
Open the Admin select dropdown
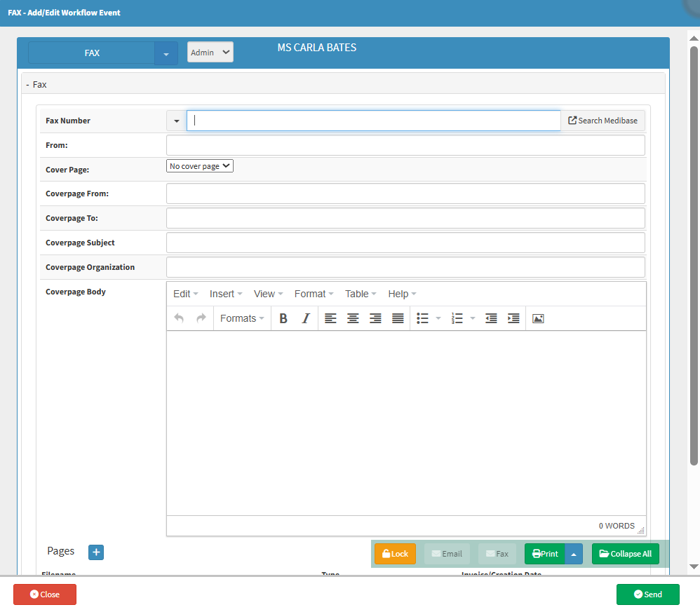(210, 53)
